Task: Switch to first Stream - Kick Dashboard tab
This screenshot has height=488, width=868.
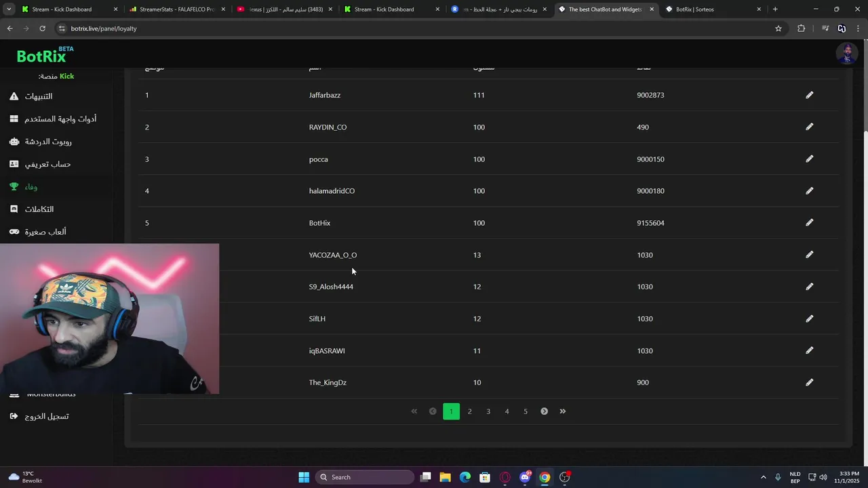Action: tap(68, 9)
